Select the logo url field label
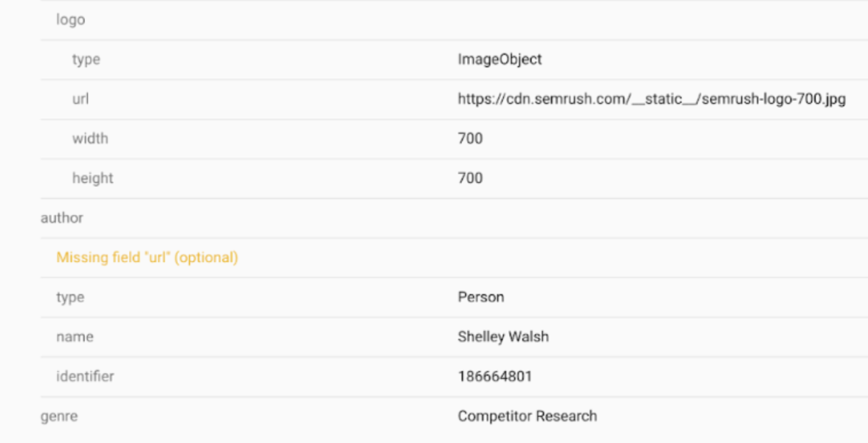Viewport: 868px width, 443px height. click(80, 100)
